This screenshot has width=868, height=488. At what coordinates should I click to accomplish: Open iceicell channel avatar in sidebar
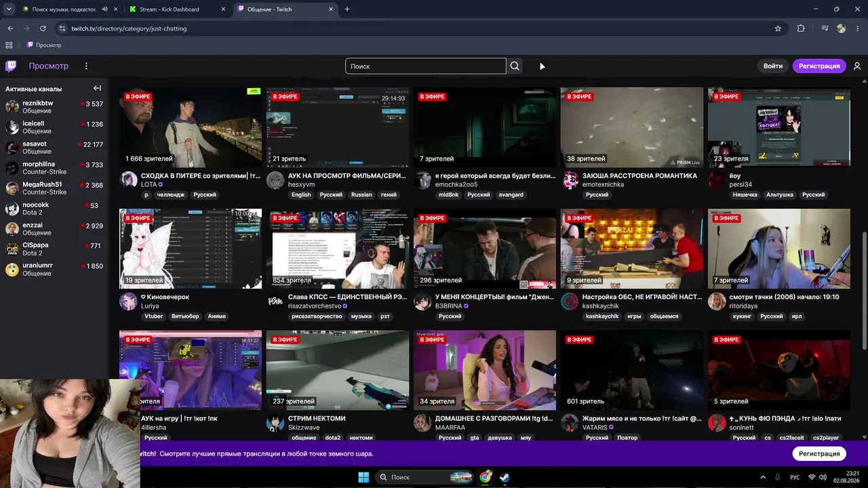(12, 127)
